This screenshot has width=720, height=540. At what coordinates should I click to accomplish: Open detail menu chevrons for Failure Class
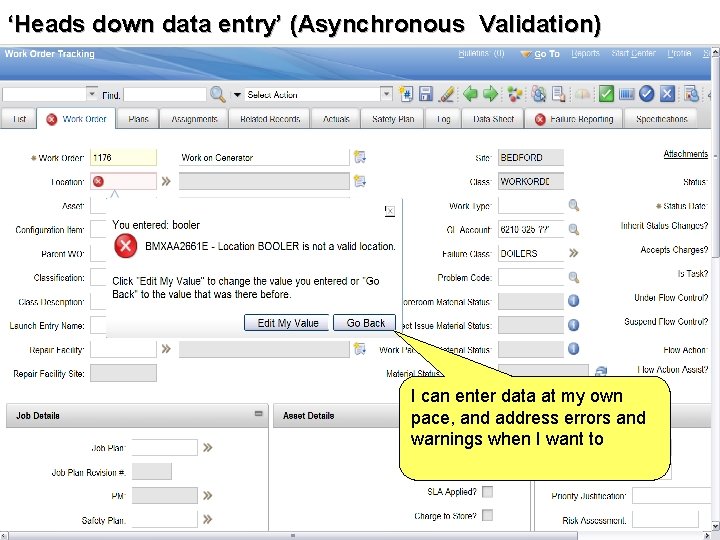(x=574, y=253)
